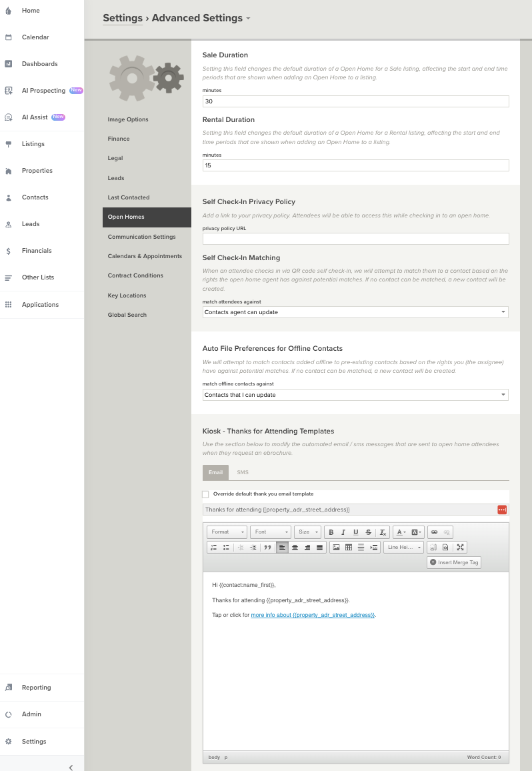Open the text color picker
Image resolution: width=532 pixels, height=771 pixels.
click(401, 532)
